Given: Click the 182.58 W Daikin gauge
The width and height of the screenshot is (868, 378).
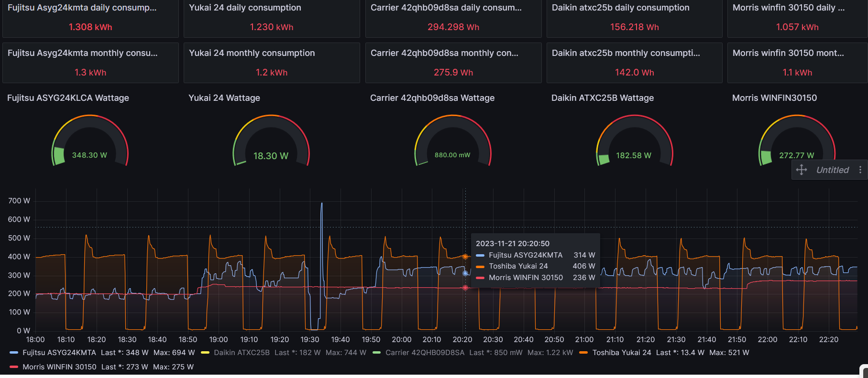Looking at the screenshot, I should (634, 141).
